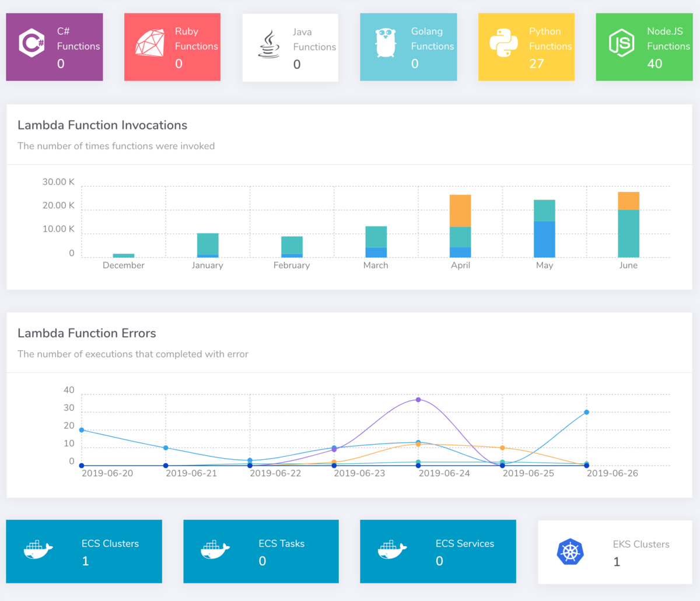
Task: Click the C# logo icon
Action: click(x=32, y=43)
